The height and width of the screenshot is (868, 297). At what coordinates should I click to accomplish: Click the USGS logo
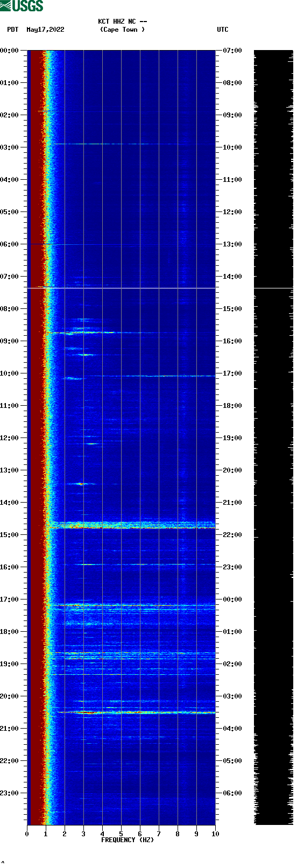[x=22, y=6]
